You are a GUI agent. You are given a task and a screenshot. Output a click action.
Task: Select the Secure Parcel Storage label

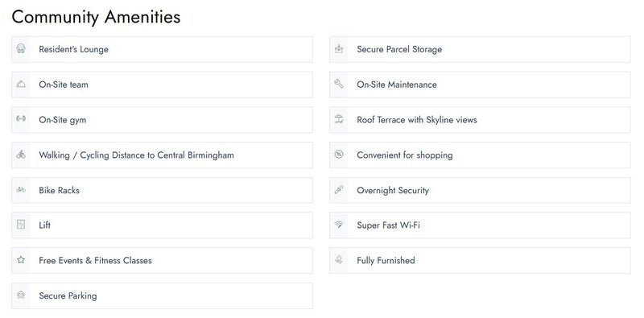point(399,49)
